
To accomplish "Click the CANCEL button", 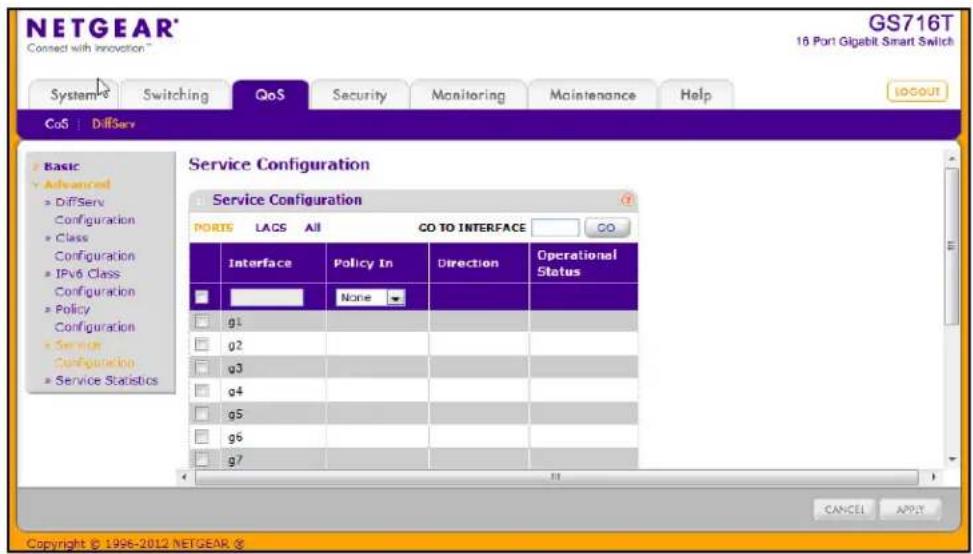I will pos(843,509).
